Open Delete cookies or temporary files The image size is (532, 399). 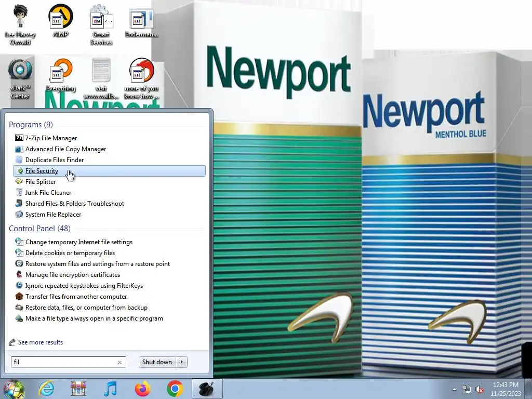click(109, 253)
